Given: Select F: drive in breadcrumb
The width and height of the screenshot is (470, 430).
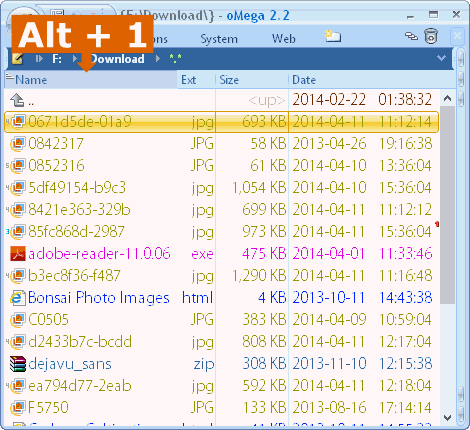Looking at the screenshot, I should coord(57,59).
